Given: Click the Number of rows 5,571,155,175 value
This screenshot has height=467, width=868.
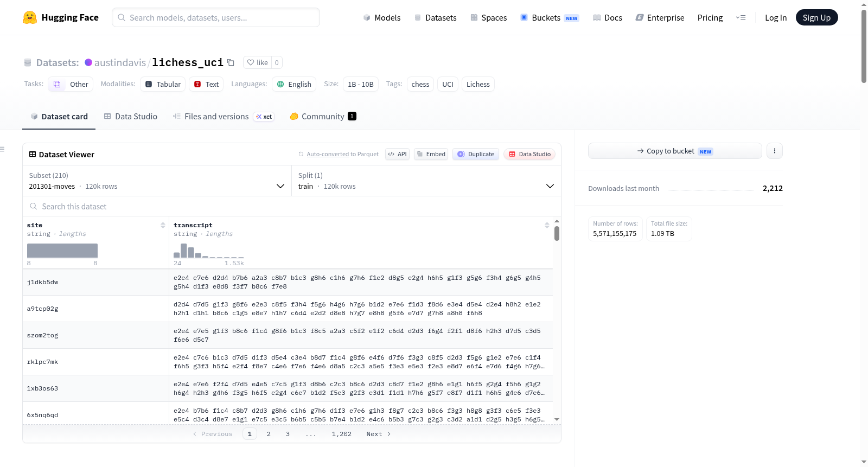Looking at the screenshot, I should click(615, 234).
